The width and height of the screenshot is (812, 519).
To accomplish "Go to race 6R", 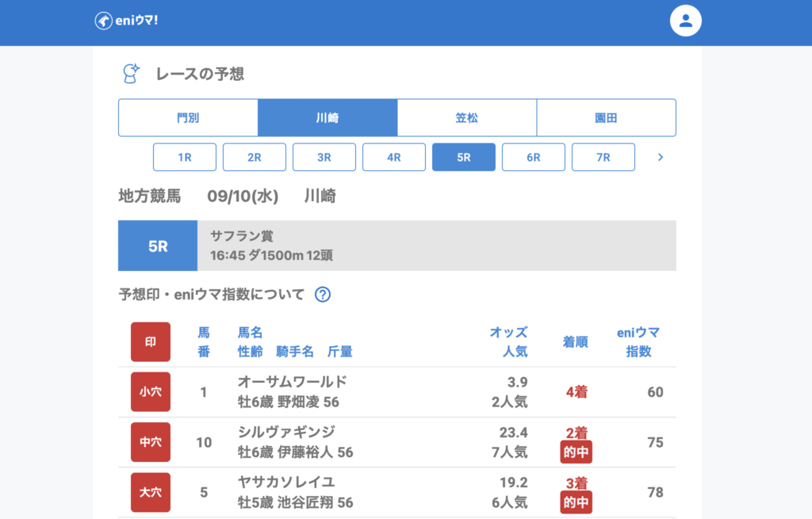I will tap(534, 157).
